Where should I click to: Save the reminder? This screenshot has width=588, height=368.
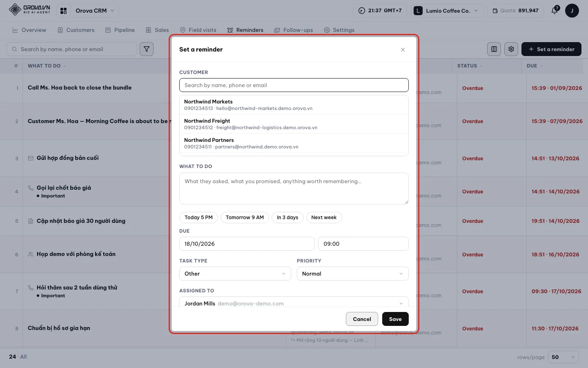pos(395,319)
